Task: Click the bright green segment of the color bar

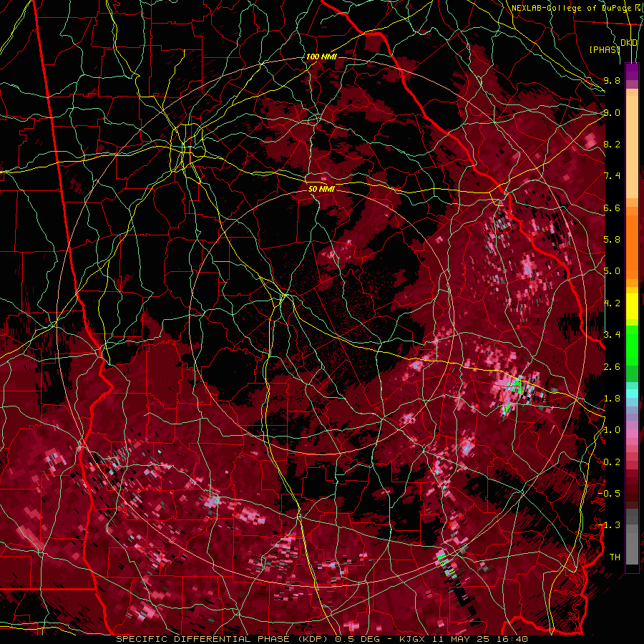Action: point(632,345)
